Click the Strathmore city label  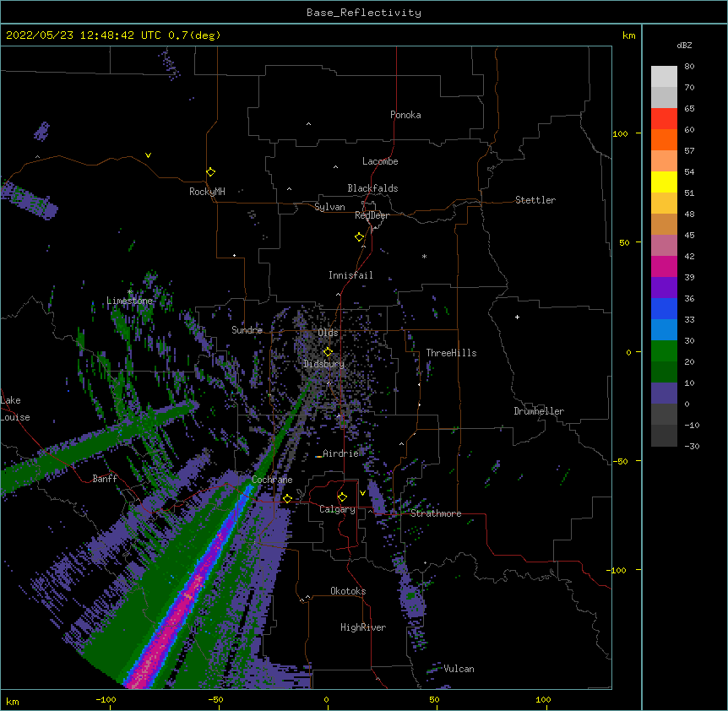pyautogui.click(x=436, y=513)
